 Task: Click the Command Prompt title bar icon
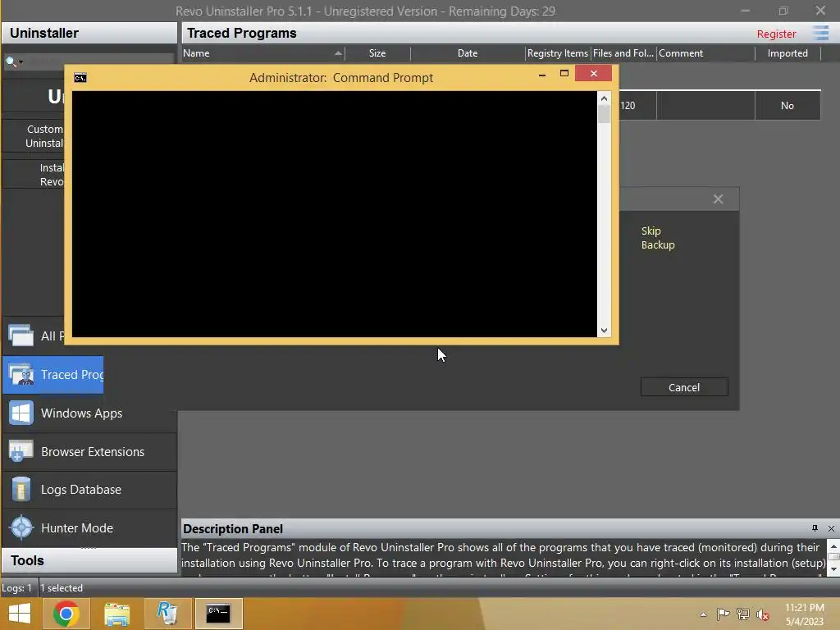pyautogui.click(x=80, y=78)
